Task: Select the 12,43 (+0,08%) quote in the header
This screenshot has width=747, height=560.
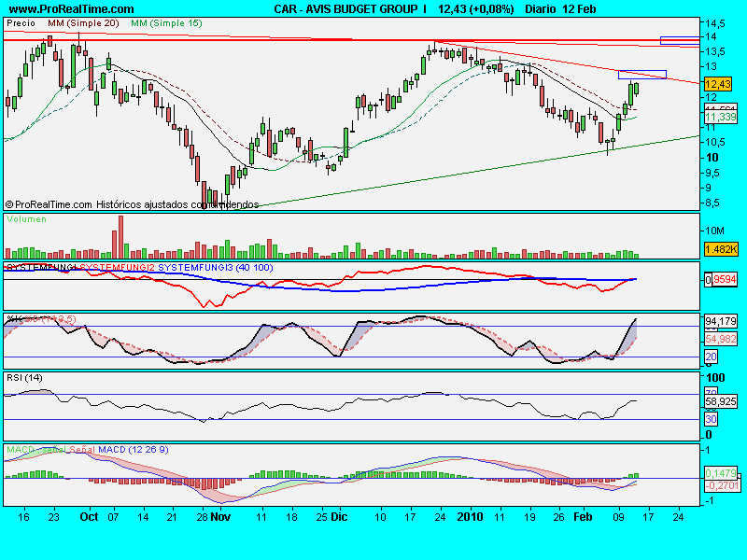Action: (x=476, y=9)
